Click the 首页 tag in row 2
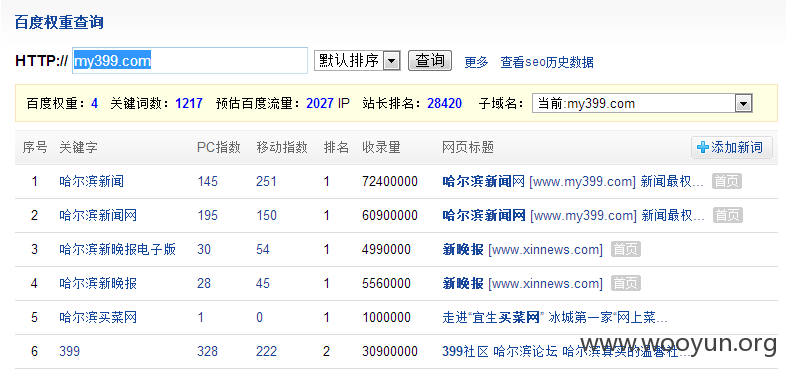 click(727, 216)
